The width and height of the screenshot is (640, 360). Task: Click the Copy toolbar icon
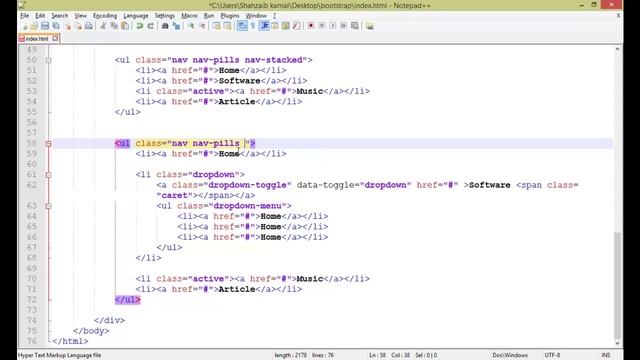point(114,26)
